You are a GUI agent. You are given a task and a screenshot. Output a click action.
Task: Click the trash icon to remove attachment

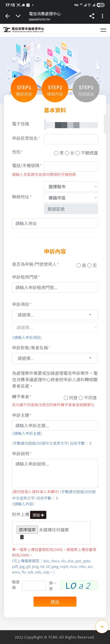click(x=22, y=537)
